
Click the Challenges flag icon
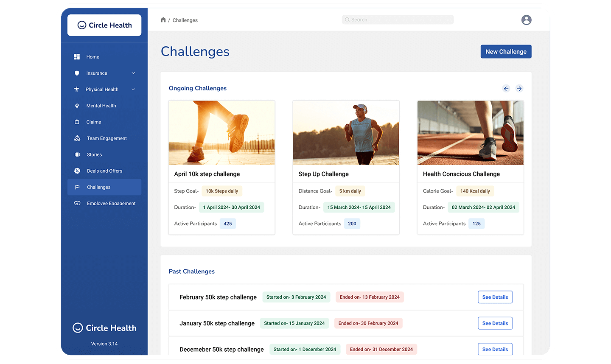[77, 187]
